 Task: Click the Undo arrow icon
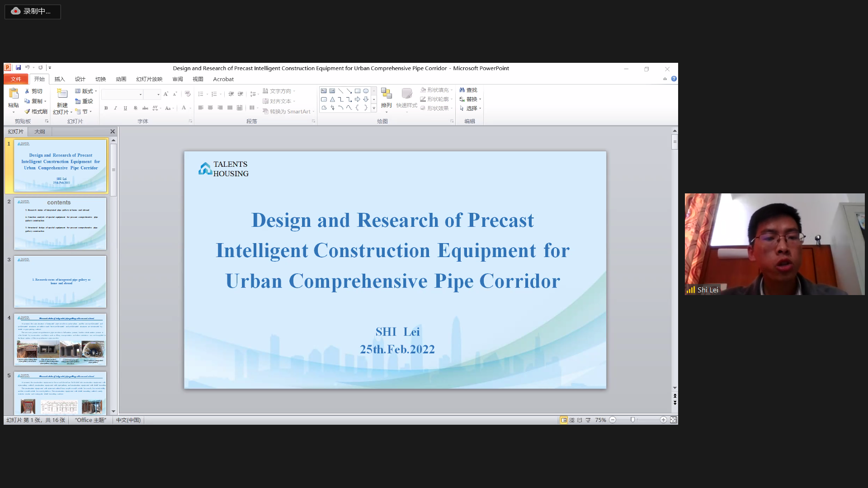click(x=27, y=68)
